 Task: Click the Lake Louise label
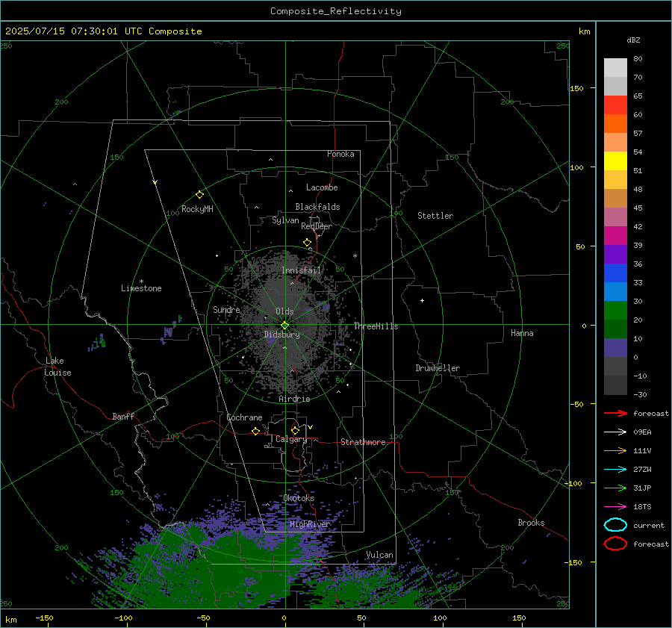point(57,367)
